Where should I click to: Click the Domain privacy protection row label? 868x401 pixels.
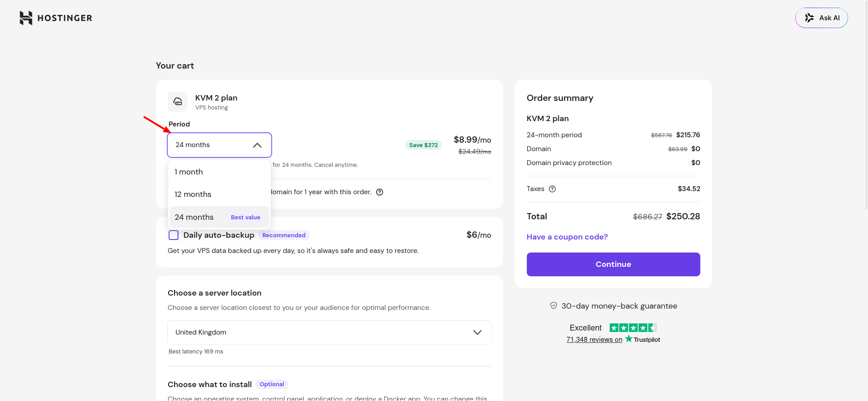[569, 162]
